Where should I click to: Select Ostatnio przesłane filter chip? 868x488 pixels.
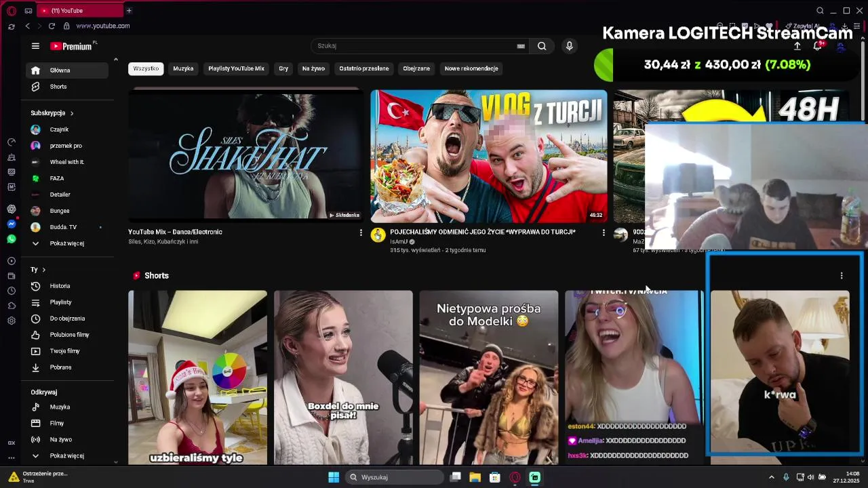point(364,68)
